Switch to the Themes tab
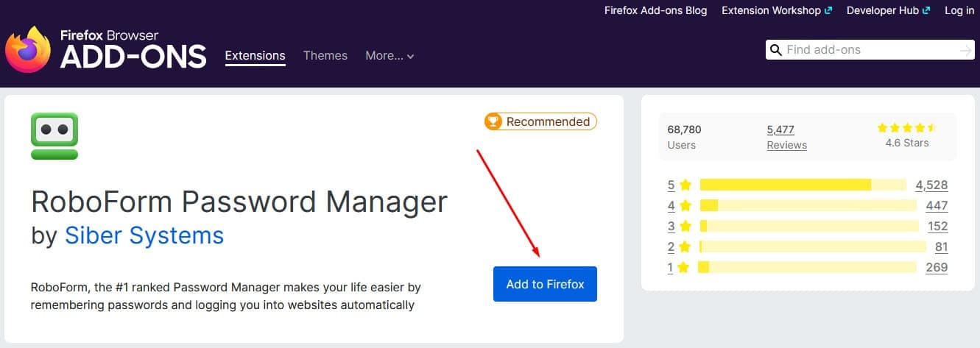This screenshot has height=348, width=980. tap(325, 55)
